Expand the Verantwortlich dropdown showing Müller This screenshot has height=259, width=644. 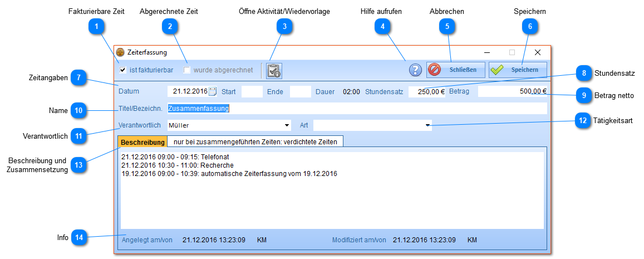(x=287, y=125)
